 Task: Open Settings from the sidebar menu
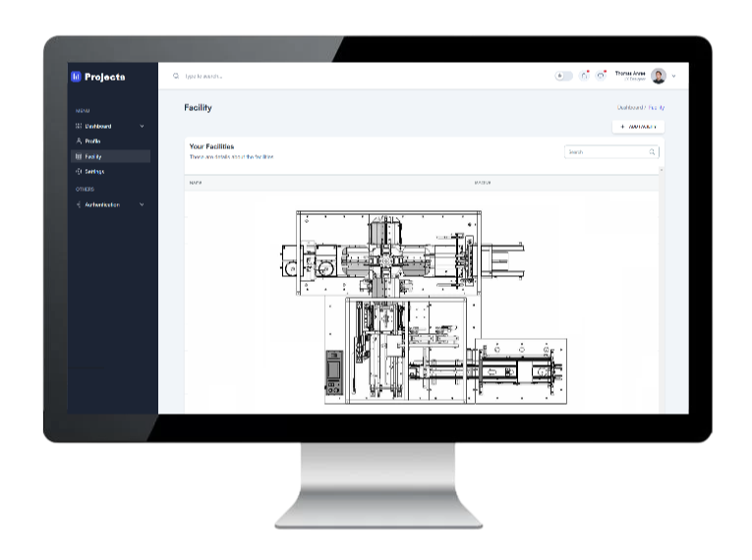[94, 171]
